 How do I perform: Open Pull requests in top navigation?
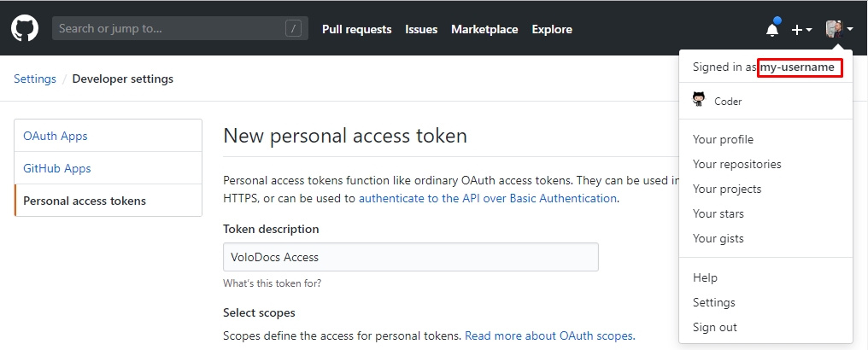pos(356,29)
